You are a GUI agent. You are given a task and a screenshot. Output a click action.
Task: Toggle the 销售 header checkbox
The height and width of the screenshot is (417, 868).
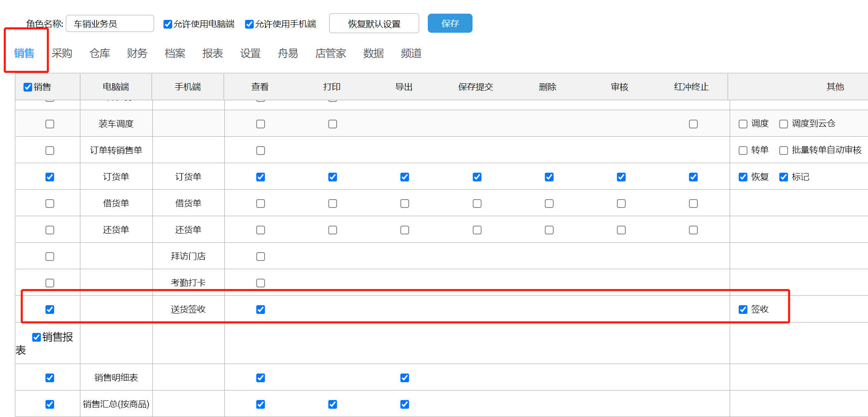28,87
